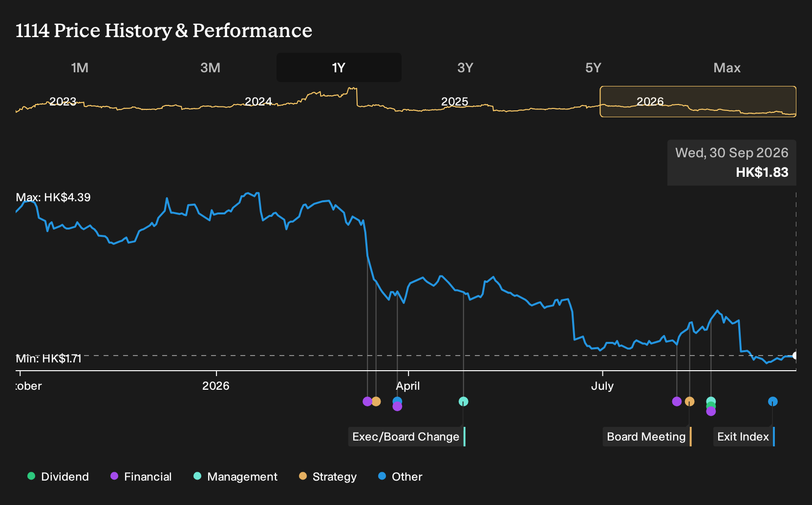Click the 1114 Price History & Performance heading

[x=164, y=30]
